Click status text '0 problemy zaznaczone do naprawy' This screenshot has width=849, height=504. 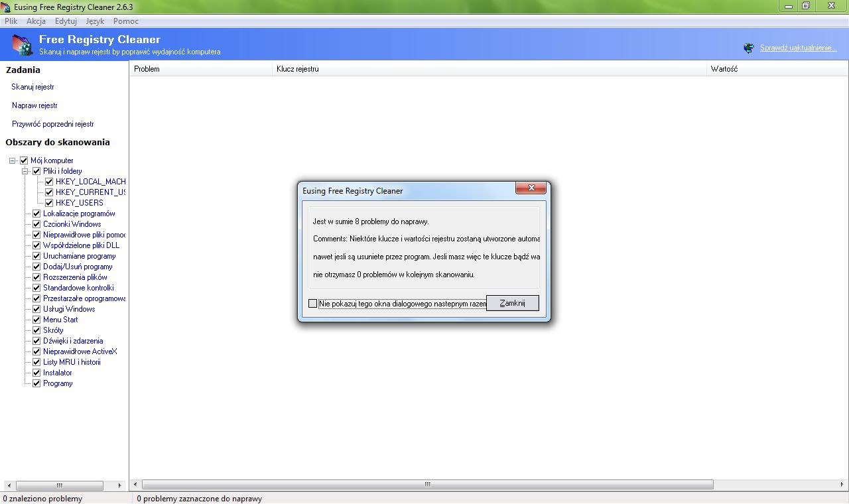coord(200,499)
